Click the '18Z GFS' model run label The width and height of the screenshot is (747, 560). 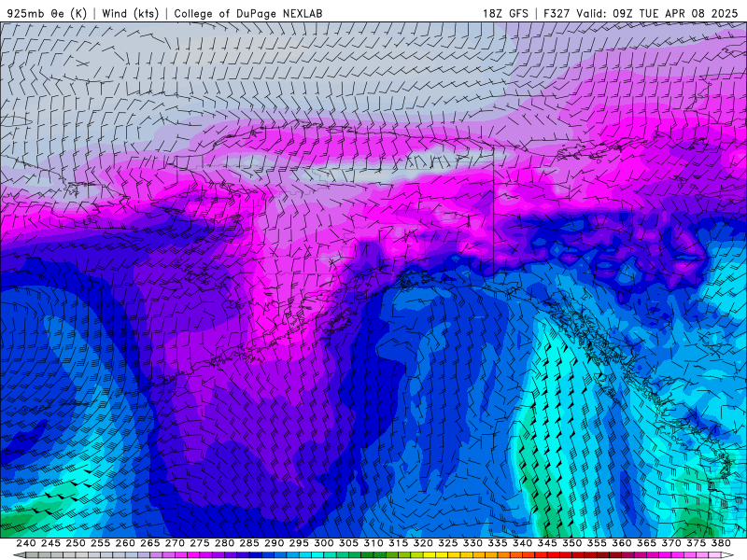505,13
